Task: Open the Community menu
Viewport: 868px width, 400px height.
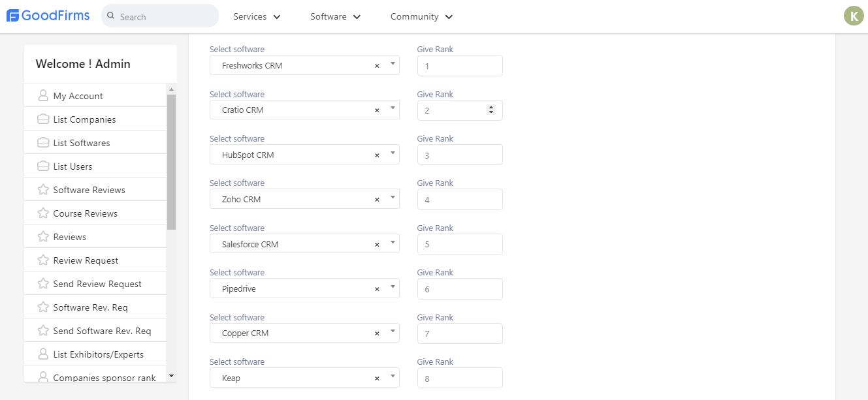Action: (x=422, y=17)
